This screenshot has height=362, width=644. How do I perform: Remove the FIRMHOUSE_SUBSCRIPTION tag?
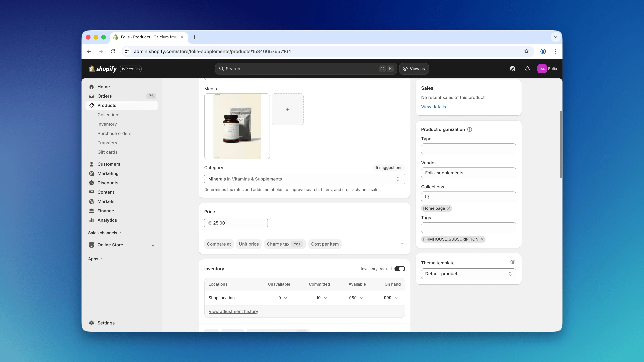[482, 239]
